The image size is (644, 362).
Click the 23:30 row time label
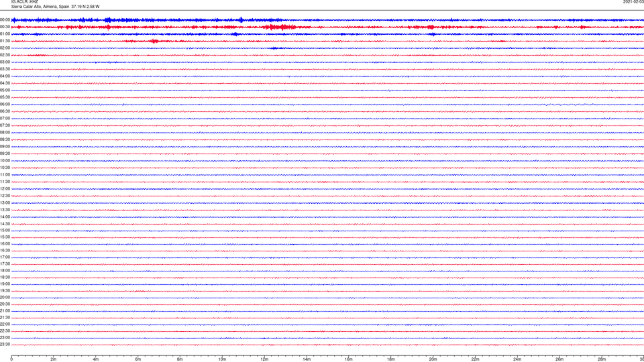coord(5,345)
